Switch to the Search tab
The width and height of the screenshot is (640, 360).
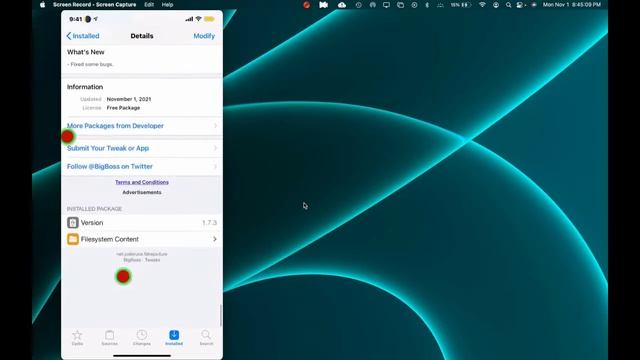click(x=206, y=338)
